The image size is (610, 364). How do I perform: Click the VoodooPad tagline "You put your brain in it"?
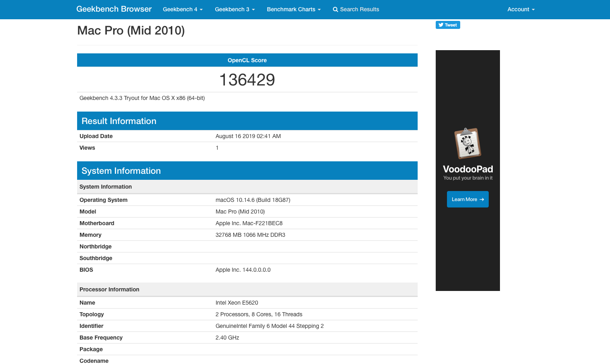[468, 178]
